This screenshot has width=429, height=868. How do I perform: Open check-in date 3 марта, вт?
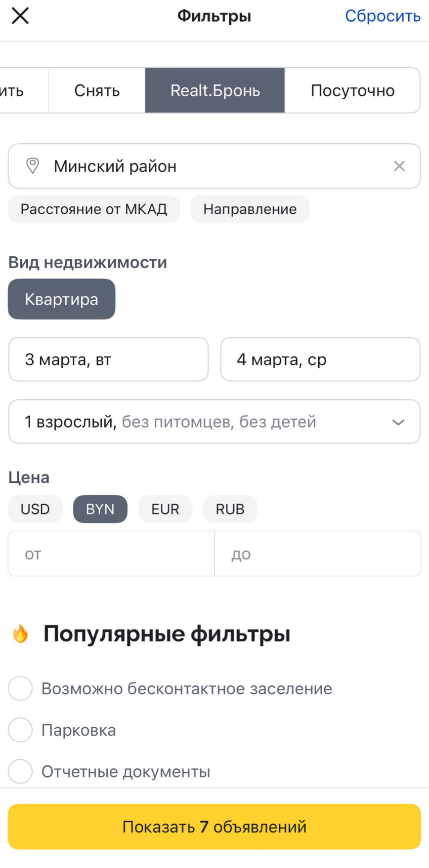coord(108,359)
